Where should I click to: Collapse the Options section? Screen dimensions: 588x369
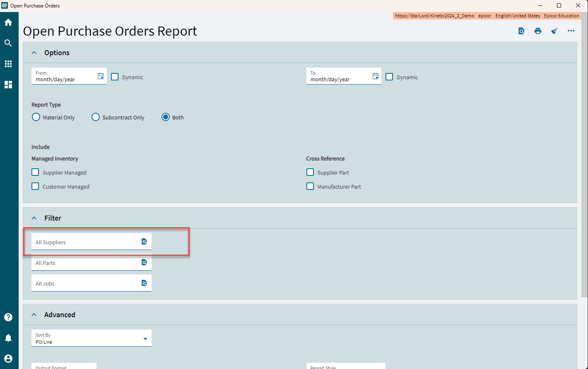(x=34, y=53)
